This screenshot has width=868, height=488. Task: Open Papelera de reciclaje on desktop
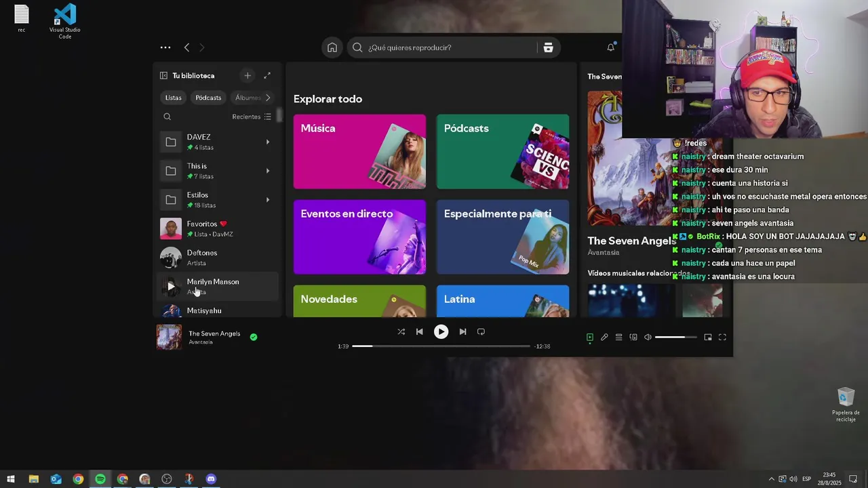point(846,405)
